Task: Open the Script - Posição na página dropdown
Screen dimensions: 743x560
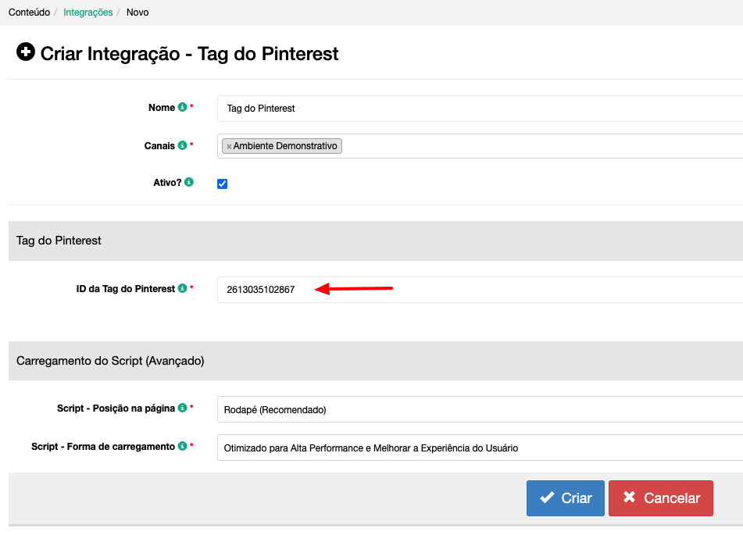Action: point(480,409)
